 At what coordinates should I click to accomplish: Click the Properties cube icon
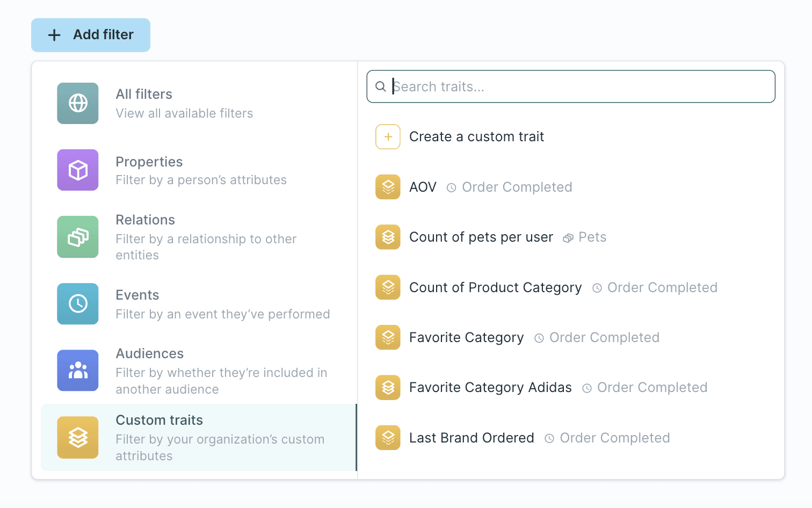(x=77, y=170)
